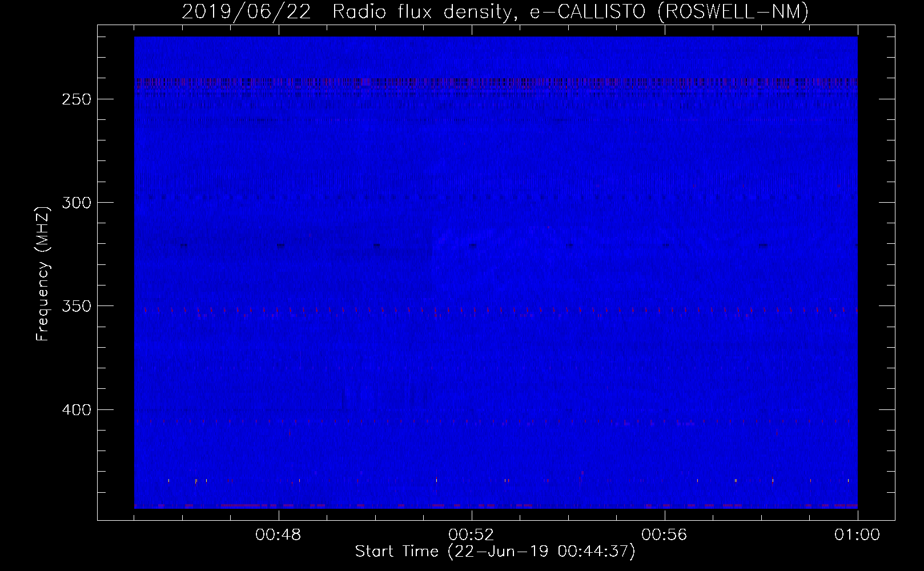Viewport: 924px width, 571px height.
Task: Select the 300 frequency axis label
Action: coord(77,203)
